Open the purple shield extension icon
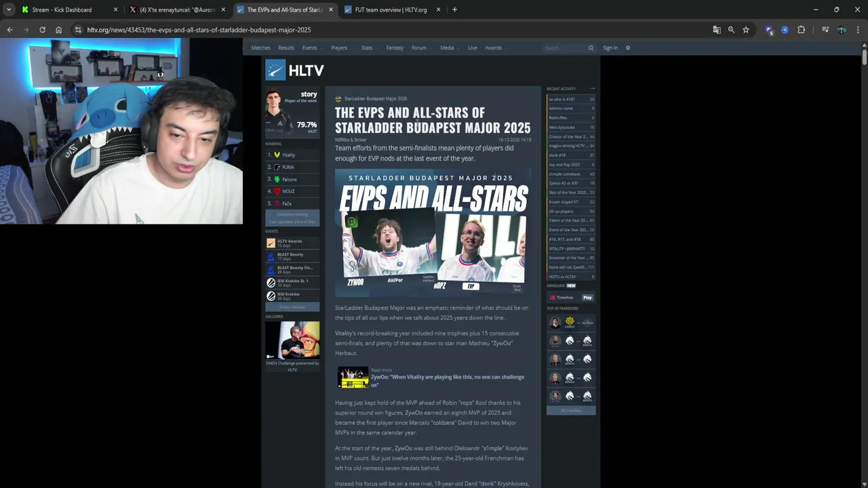Viewport: 868px width, 488px height. point(768,30)
